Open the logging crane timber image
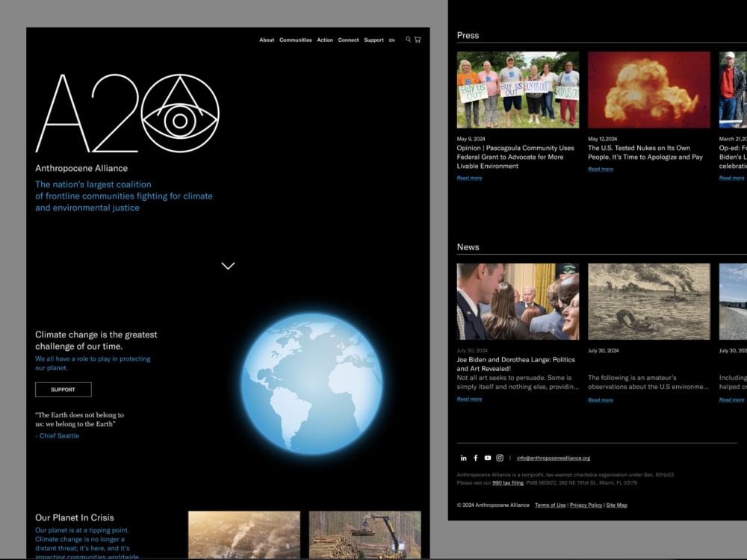 365,535
